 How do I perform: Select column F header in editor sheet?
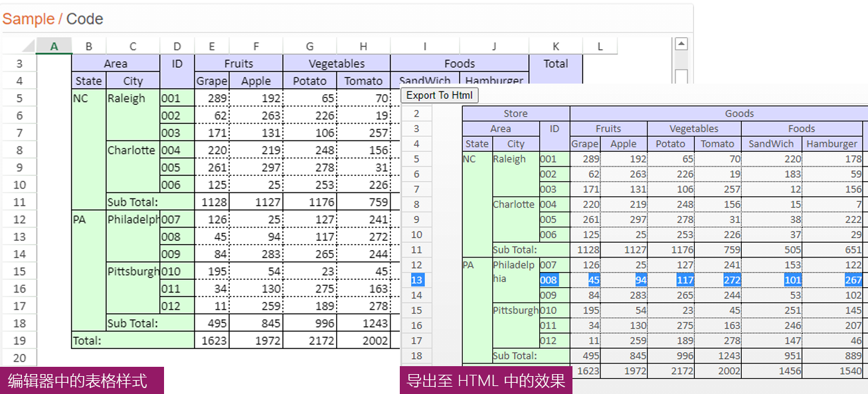256,46
